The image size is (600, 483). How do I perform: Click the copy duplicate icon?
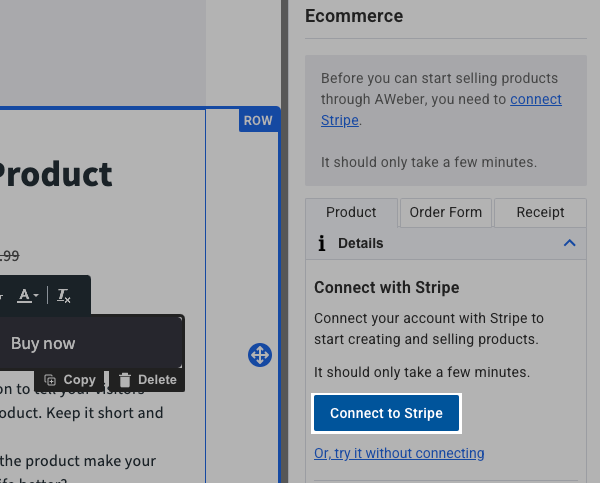point(50,380)
